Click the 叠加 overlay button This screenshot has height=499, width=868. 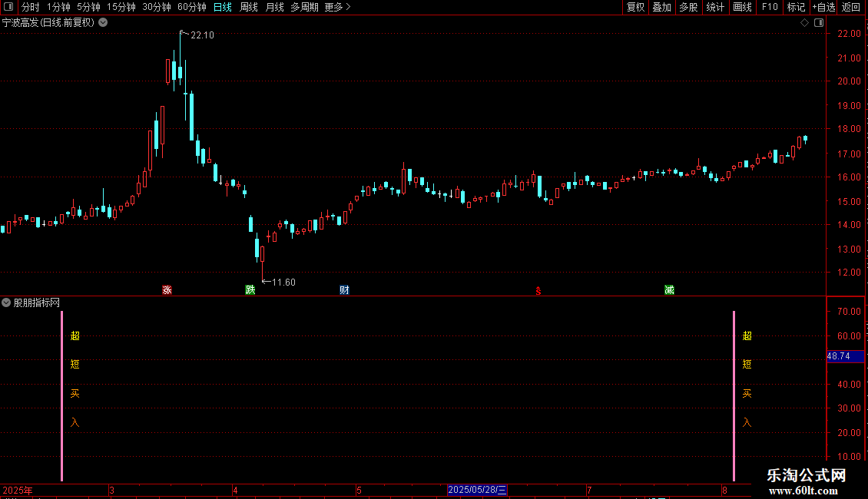[661, 7]
